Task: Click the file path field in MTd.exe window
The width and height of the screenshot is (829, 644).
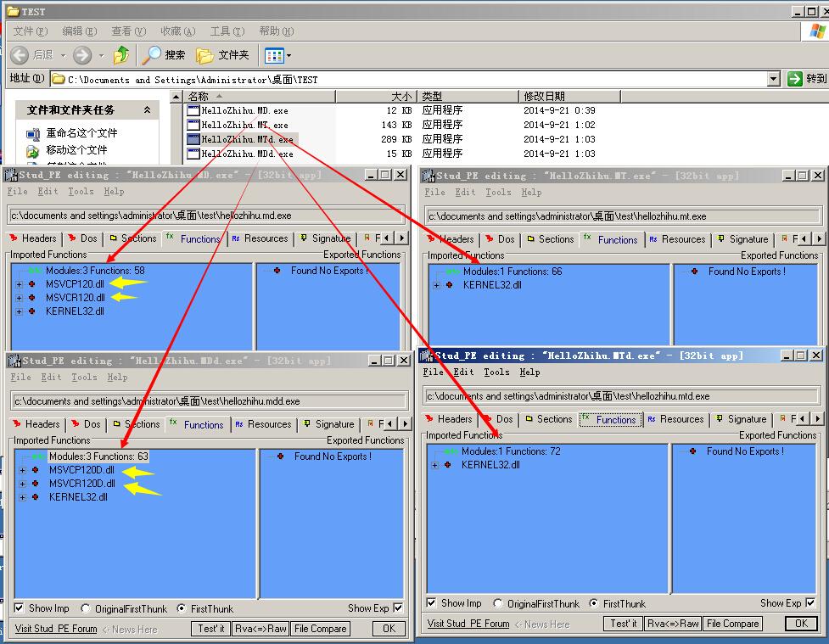Action: (x=622, y=396)
